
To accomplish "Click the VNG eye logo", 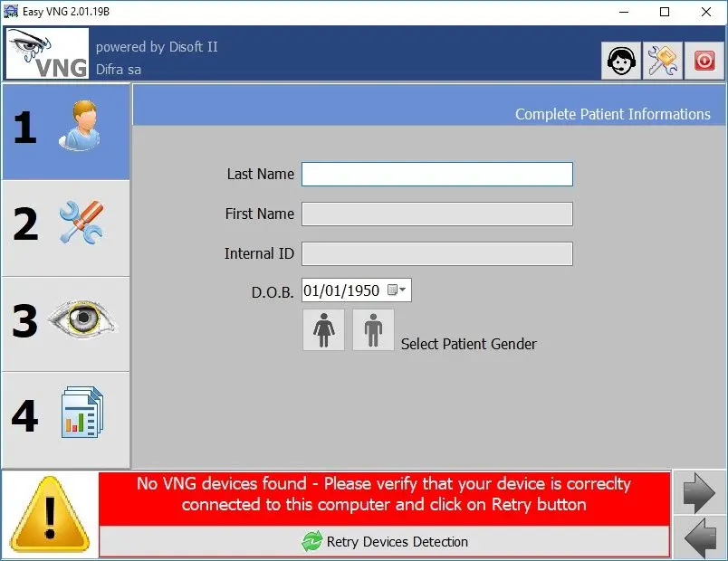I will point(48,54).
